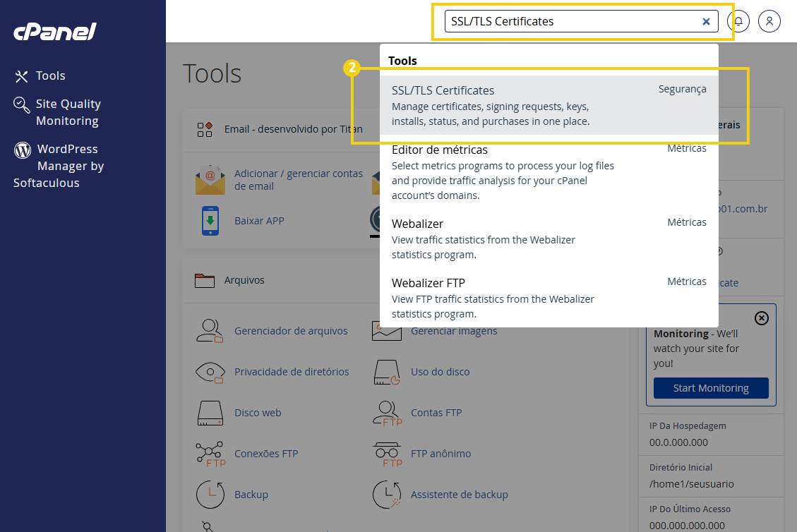
Task: Click the Baixar APP phone icon
Action: (x=210, y=221)
